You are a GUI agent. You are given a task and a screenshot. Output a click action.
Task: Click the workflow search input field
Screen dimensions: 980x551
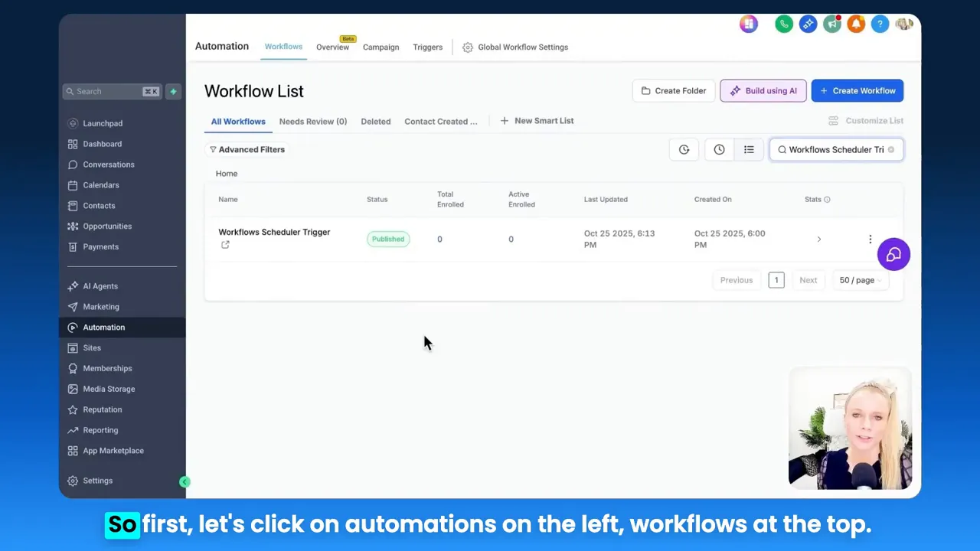(x=836, y=150)
